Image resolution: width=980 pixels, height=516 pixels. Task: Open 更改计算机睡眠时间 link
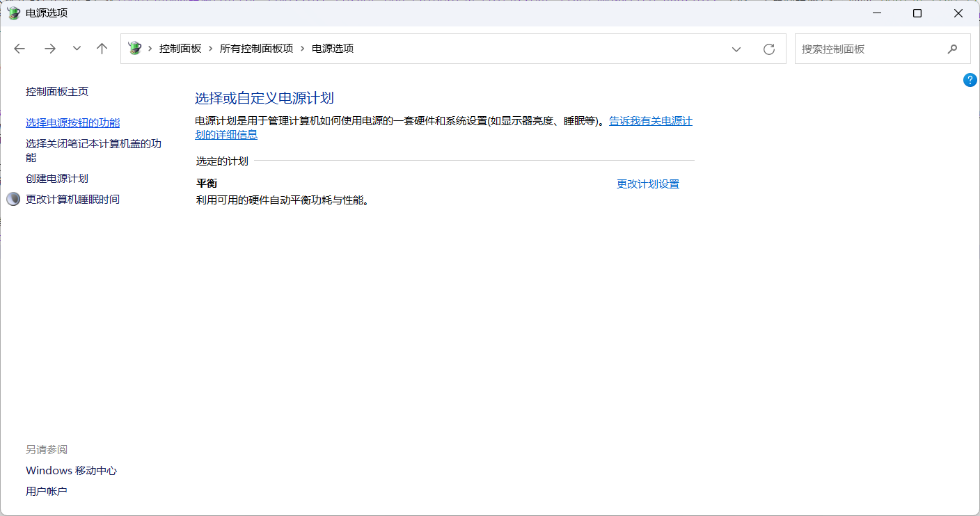pyautogui.click(x=73, y=199)
